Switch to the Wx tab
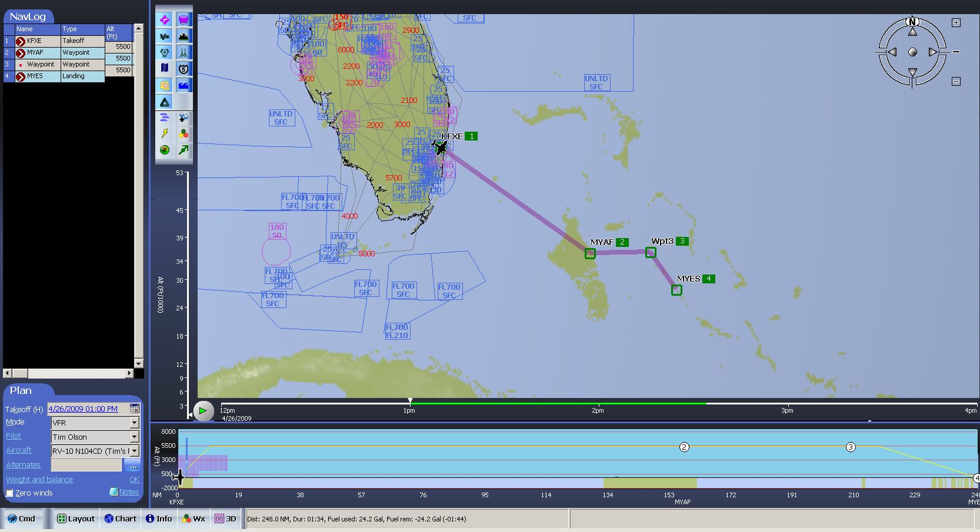The image size is (980, 532). (x=194, y=518)
